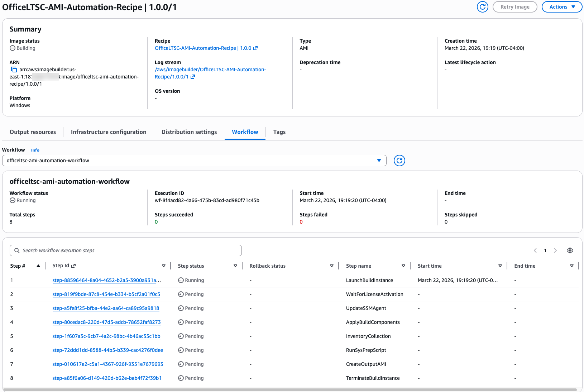This screenshot has height=392, width=584.
Task: Refresh the selected workflow
Action: (399, 161)
